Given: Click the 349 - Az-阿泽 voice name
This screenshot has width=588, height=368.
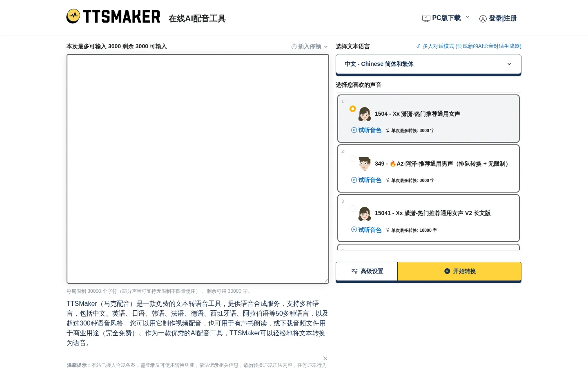Looking at the screenshot, I should tap(443, 164).
